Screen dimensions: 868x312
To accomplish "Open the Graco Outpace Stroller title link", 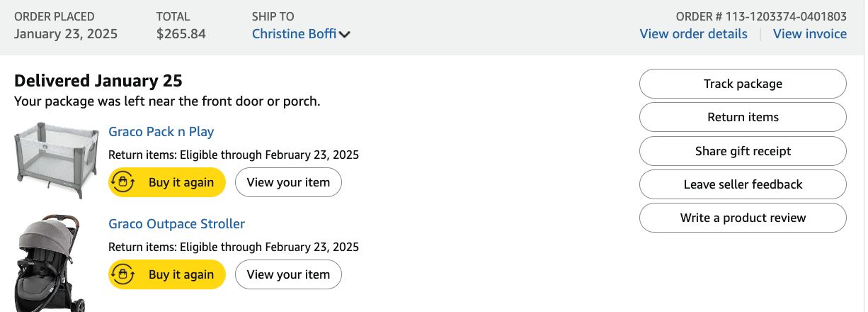I will [176, 224].
